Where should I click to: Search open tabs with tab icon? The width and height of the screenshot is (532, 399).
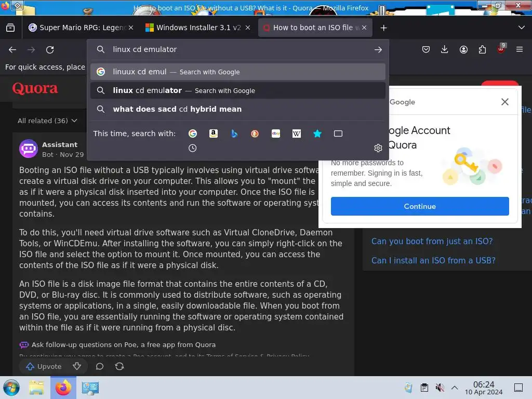click(x=338, y=134)
